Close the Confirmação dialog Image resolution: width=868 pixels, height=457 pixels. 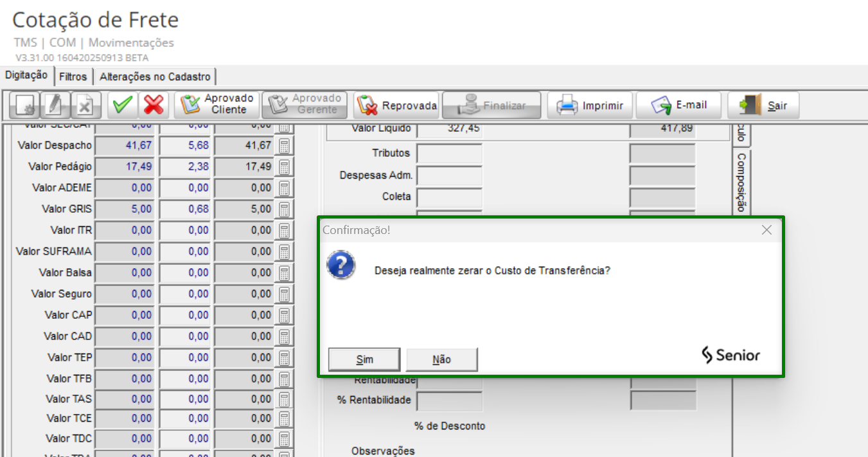click(766, 230)
